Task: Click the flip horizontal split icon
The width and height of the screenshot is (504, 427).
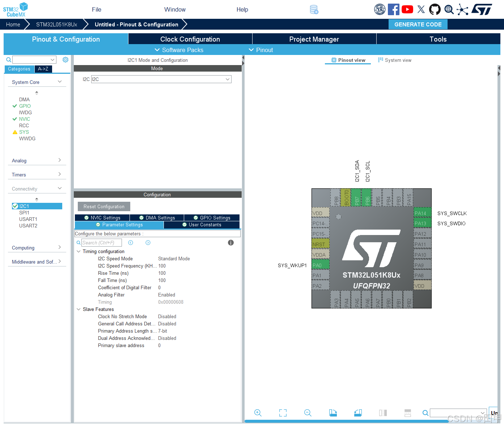Action: pyautogui.click(x=383, y=413)
